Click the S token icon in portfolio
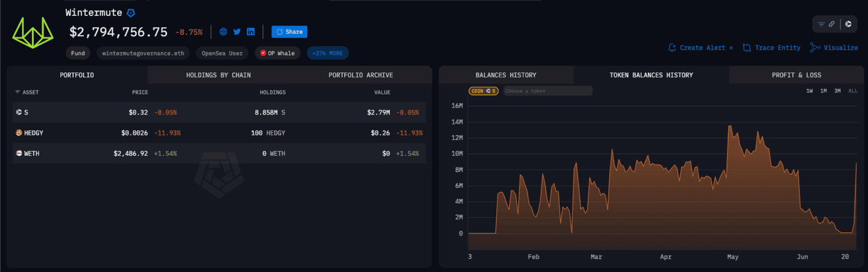This screenshot has width=868, height=272. point(19,112)
